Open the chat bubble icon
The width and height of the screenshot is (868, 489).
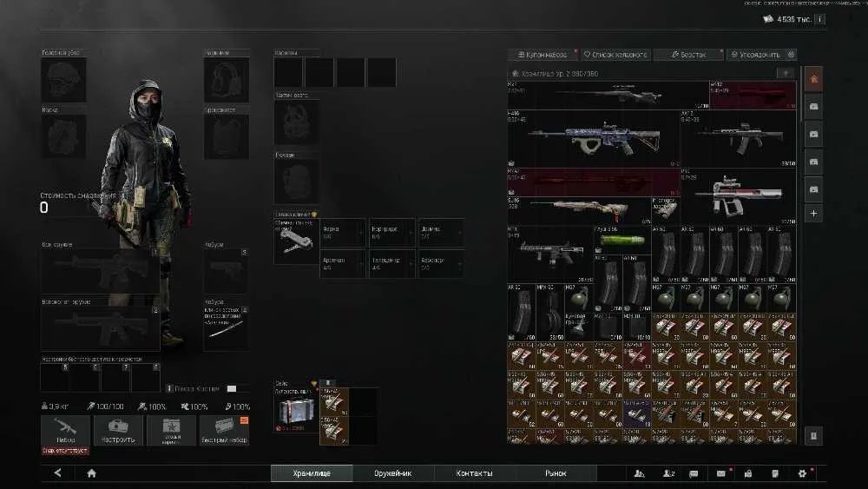(694, 473)
